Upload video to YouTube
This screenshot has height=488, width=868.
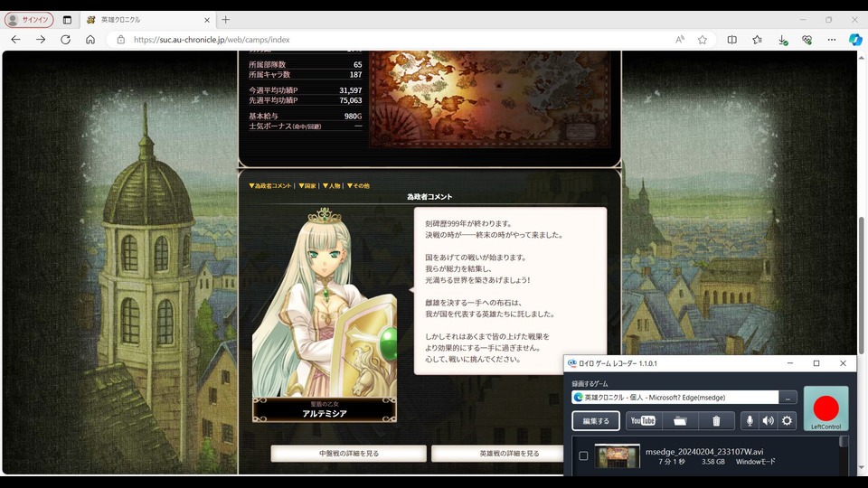tap(643, 421)
